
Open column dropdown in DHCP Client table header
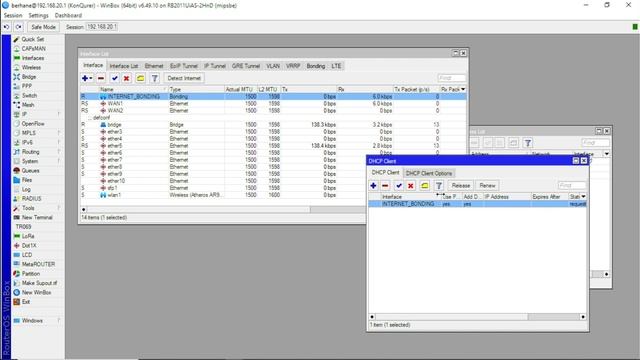pos(583,197)
